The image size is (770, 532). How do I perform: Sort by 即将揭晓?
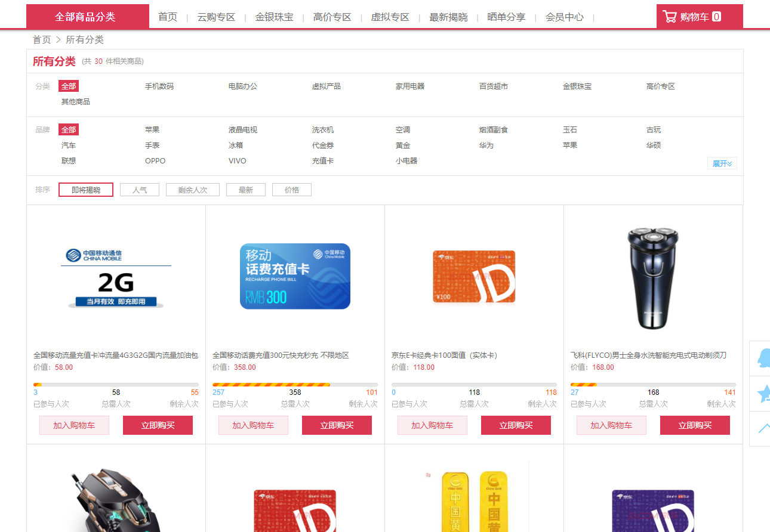tap(86, 190)
